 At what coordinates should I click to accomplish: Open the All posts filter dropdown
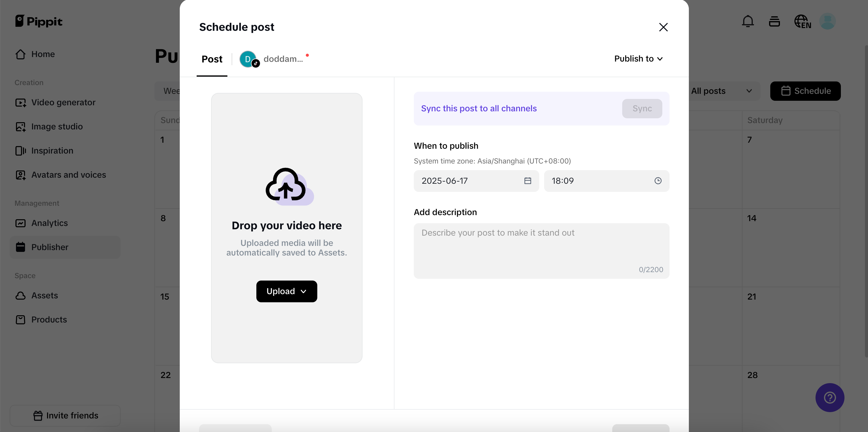[x=724, y=91]
